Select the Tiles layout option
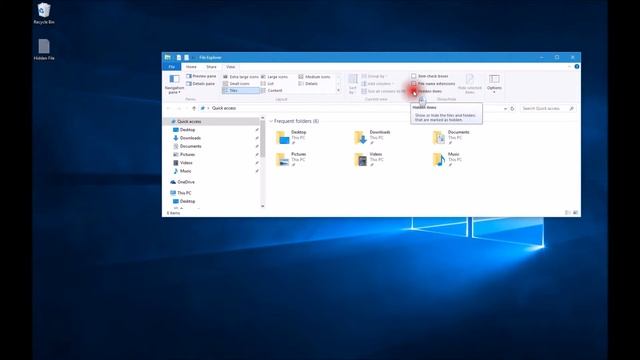 [241, 91]
